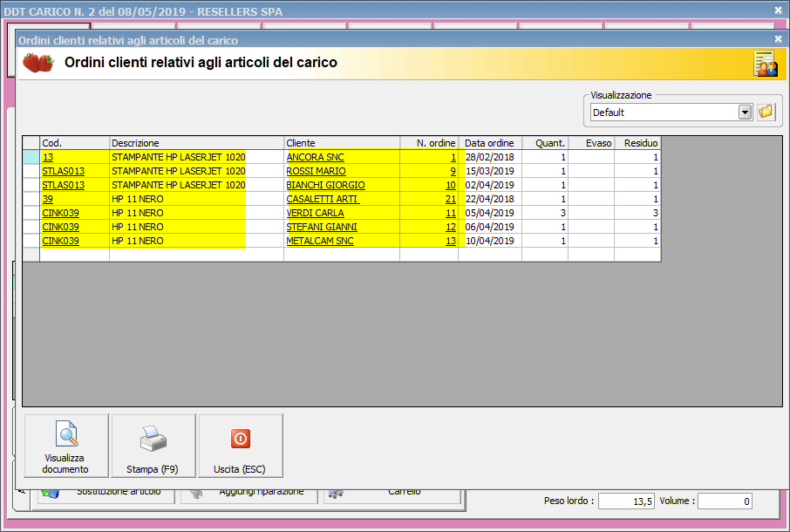Close the Ordini clienti dialog window

[778, 38]
